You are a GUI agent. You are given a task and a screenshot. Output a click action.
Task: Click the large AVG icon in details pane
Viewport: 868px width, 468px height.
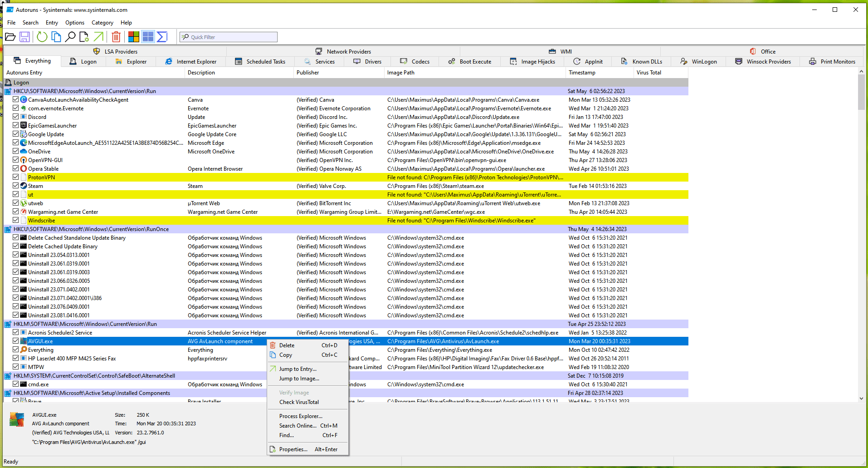point(17,419)
